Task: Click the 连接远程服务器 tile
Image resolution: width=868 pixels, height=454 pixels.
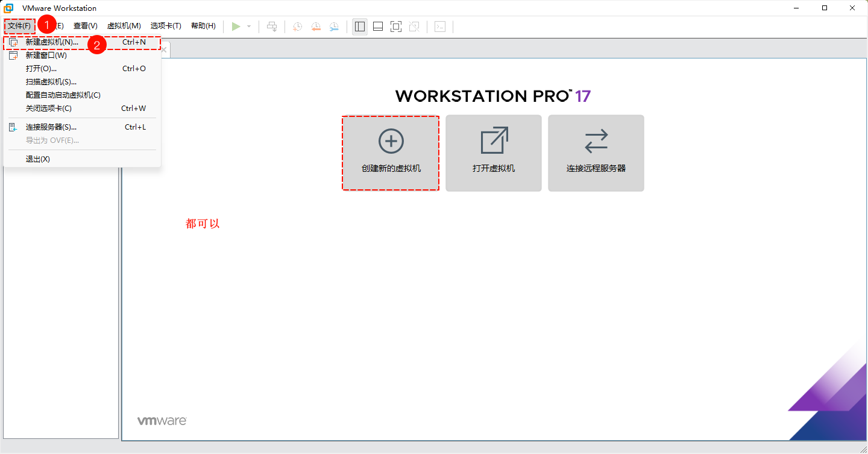Action: click(596, 153)
